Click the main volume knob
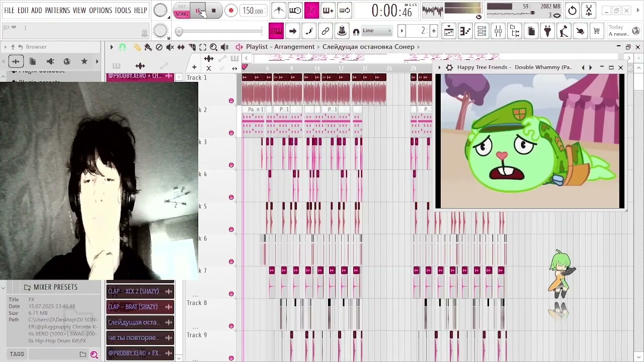644x362 pixels. [160, 10]
